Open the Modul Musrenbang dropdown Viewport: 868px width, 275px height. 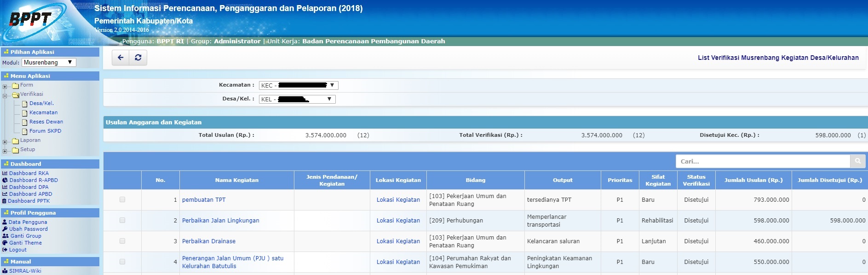click(x=49, y=62)
